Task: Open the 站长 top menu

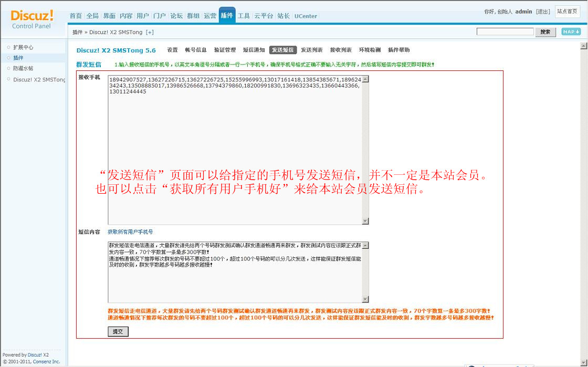Action: pos(283,16)
